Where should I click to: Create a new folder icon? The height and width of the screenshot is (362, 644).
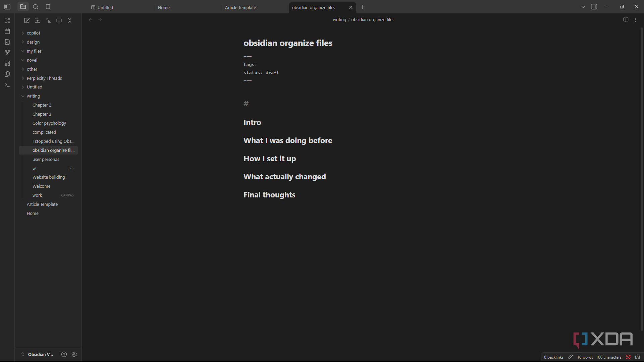tap(38, 20)
